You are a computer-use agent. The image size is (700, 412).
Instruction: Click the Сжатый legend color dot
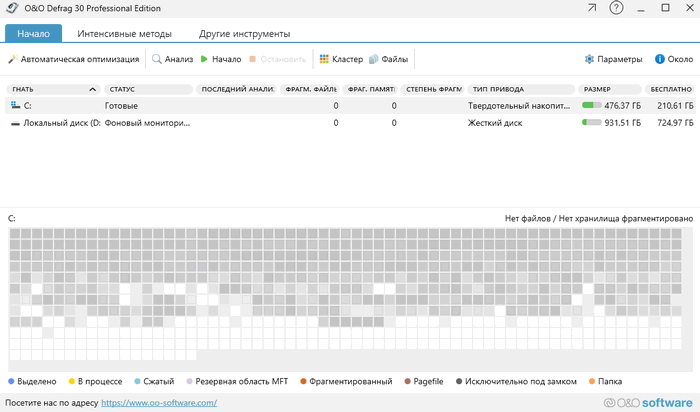click(138, 381)
